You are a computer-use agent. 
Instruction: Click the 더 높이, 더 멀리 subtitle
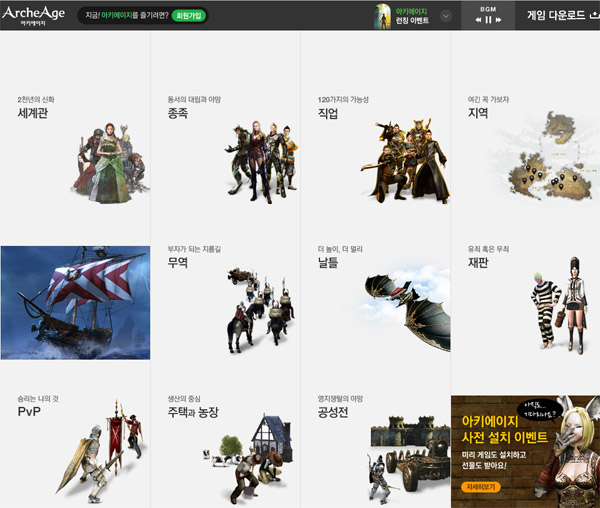click(x=340, y=249)
